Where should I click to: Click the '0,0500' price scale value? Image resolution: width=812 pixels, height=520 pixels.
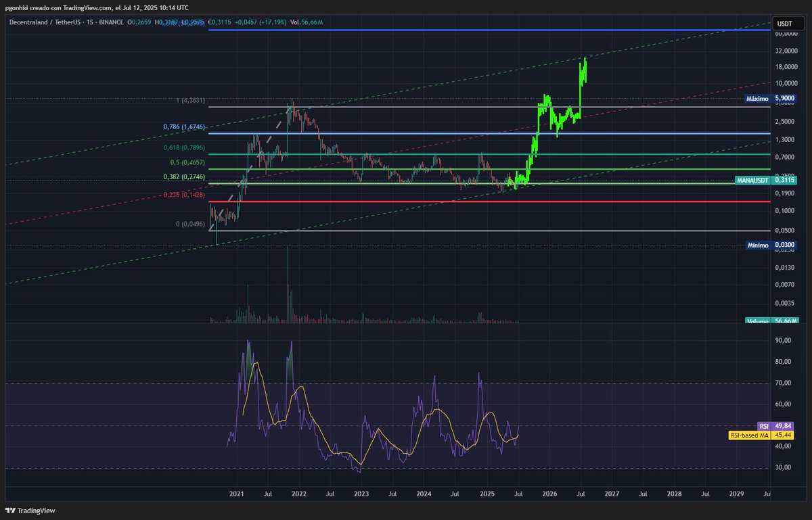pyautogui.click(x=785, y=231)
